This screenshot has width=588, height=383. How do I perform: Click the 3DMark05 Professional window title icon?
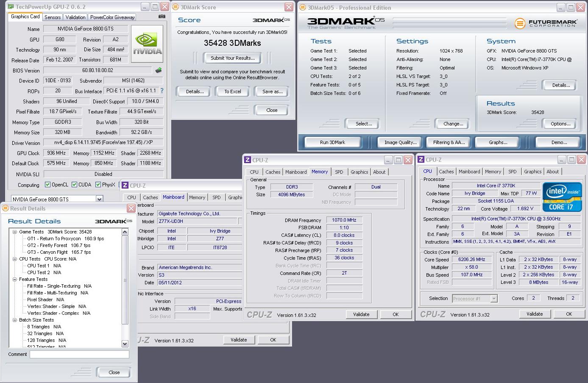coord(302,7)
